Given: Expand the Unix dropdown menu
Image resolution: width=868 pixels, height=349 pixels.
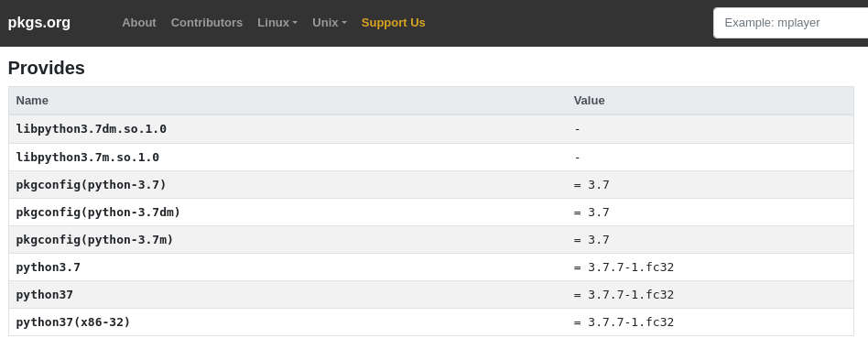Looking at the screenshot, I should coord(330,23).
